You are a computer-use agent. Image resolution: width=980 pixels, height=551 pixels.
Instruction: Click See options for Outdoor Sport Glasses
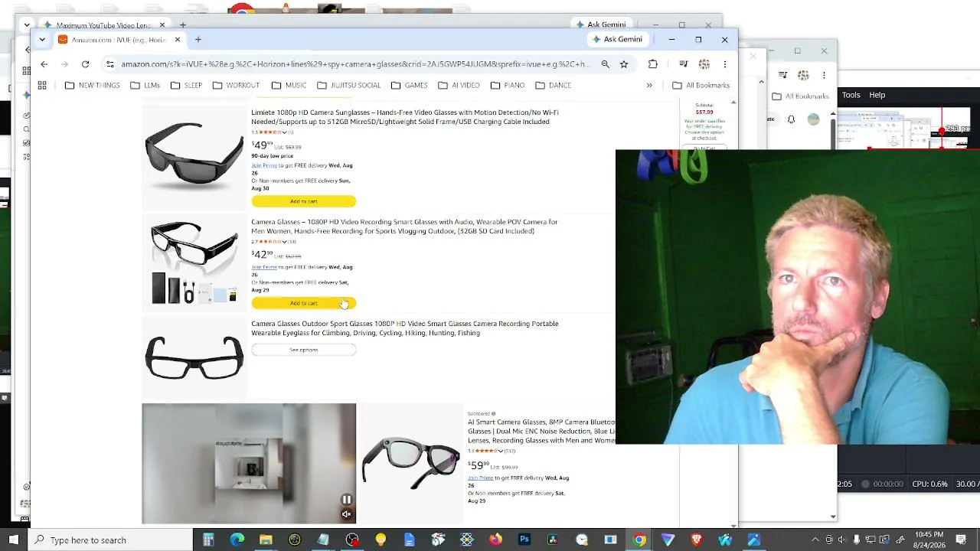point(303,350)
